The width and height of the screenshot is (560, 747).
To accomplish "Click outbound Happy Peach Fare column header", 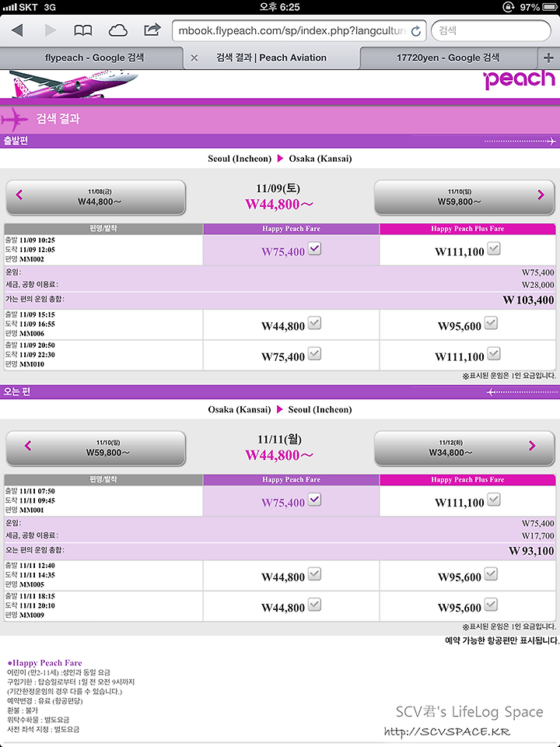I will [x=291, y=229].
